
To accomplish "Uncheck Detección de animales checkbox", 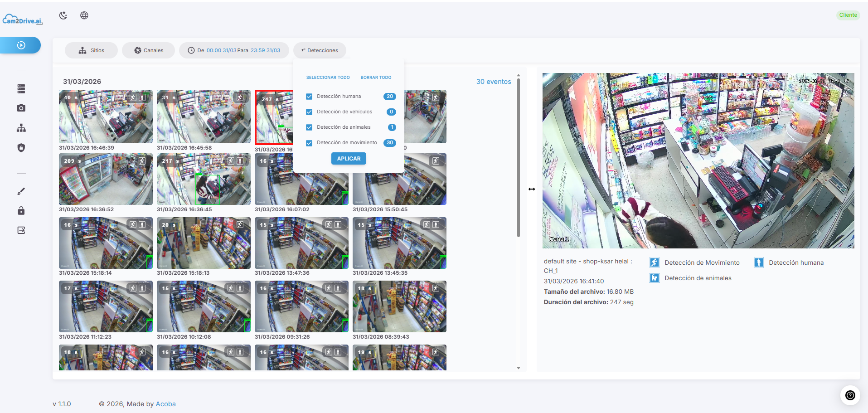I will 309,127.
